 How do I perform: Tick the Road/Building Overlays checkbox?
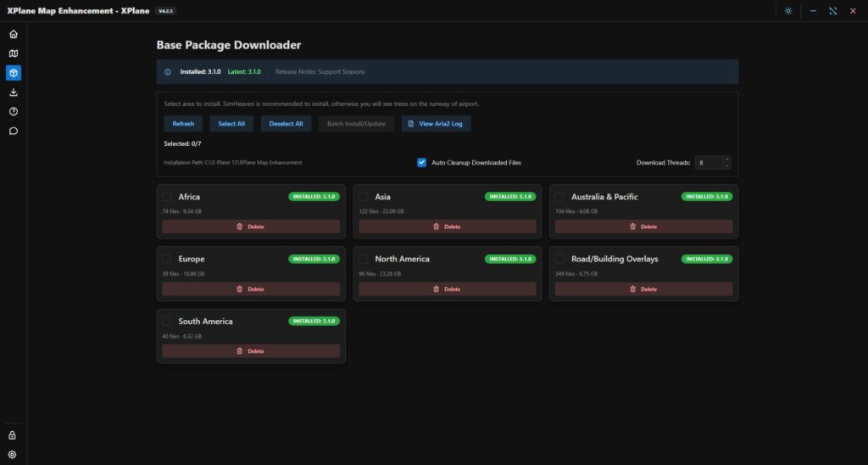(559, 259)
